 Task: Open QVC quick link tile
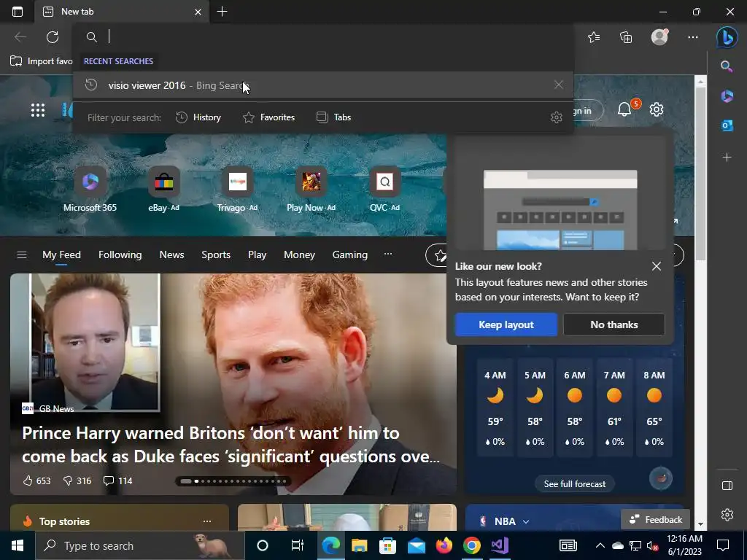pyautogui.click(x=384, y=189)
